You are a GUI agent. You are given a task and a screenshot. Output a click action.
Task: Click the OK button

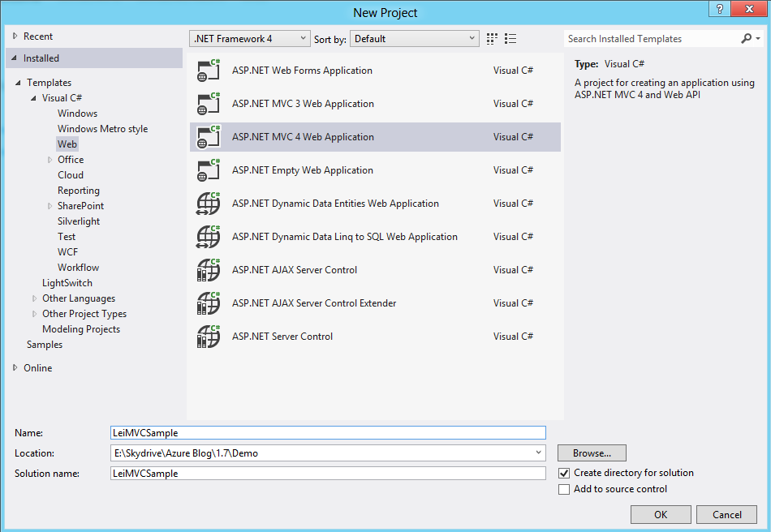[661, 514]
